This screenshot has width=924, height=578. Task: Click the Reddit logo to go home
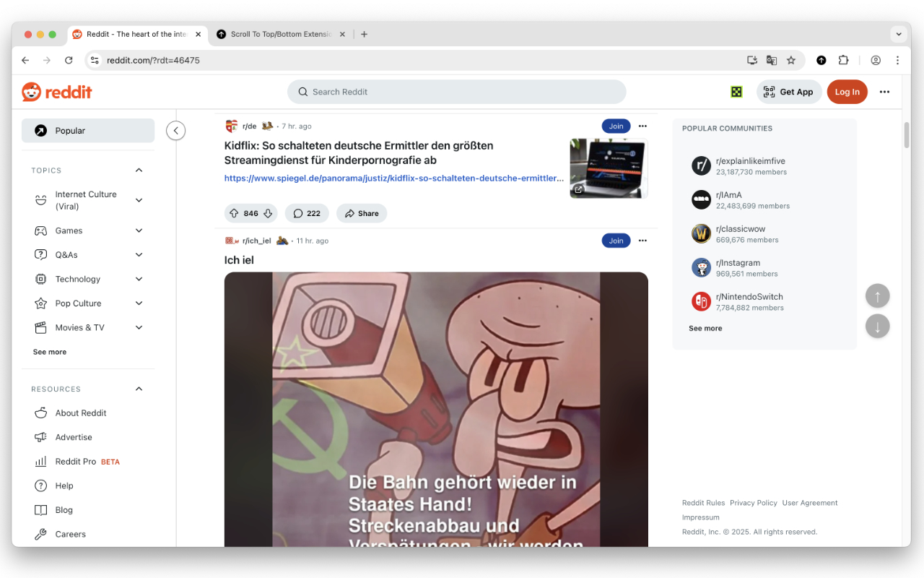click(x=57, y=92)
